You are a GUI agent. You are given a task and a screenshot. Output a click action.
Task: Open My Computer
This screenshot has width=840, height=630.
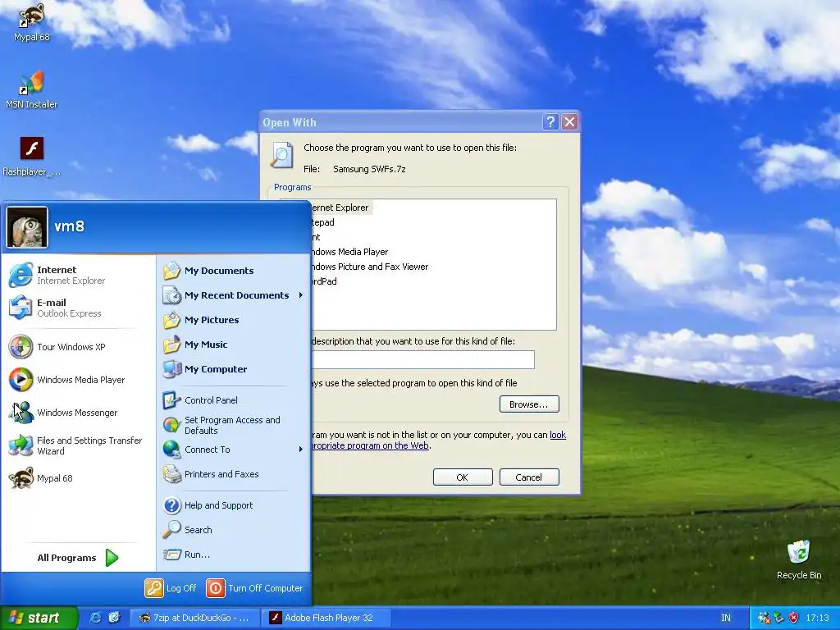point(233,369)
